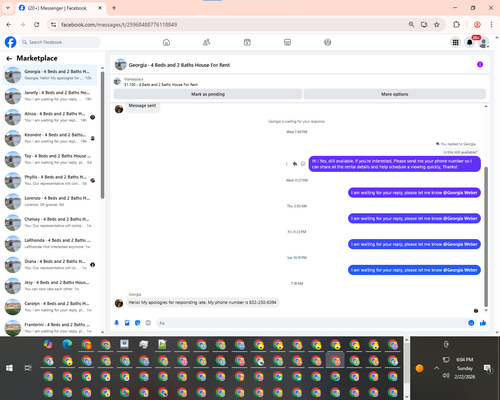500x400 pixels.
Task: Click Georgia's avatar beside her phone number message
Action: (x=119, y=303)
